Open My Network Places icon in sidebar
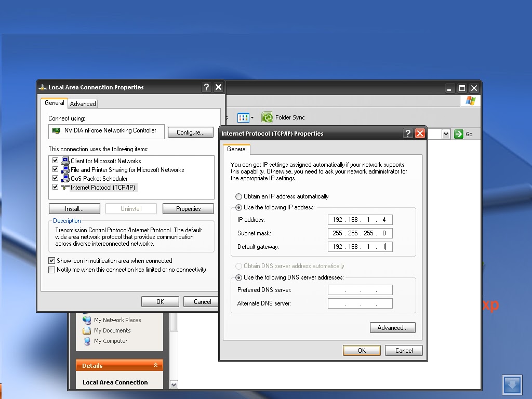This screenshot has width=532, height=399. point(87,320)
